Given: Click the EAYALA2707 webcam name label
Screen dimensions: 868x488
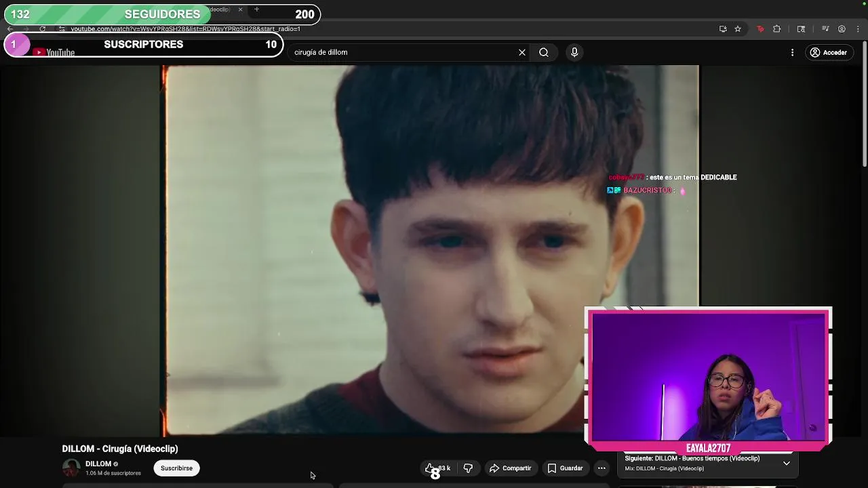Looking at the screenshot, I should pyautogui.click(x=708, y=449).
